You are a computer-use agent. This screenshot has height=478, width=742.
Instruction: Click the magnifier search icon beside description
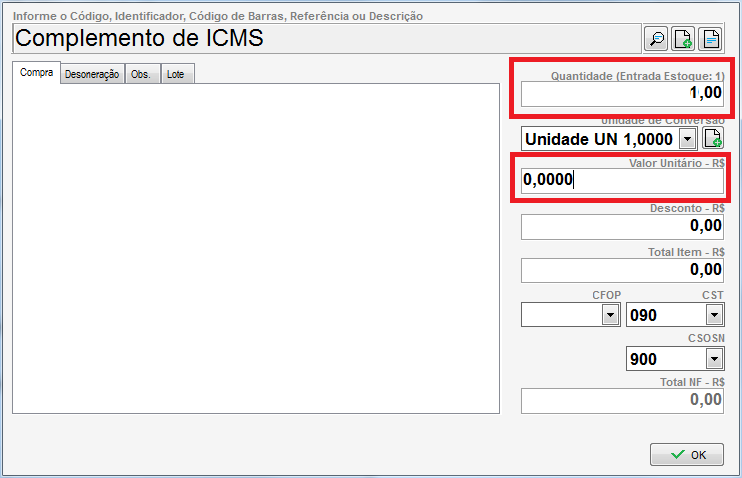point(656,39)
